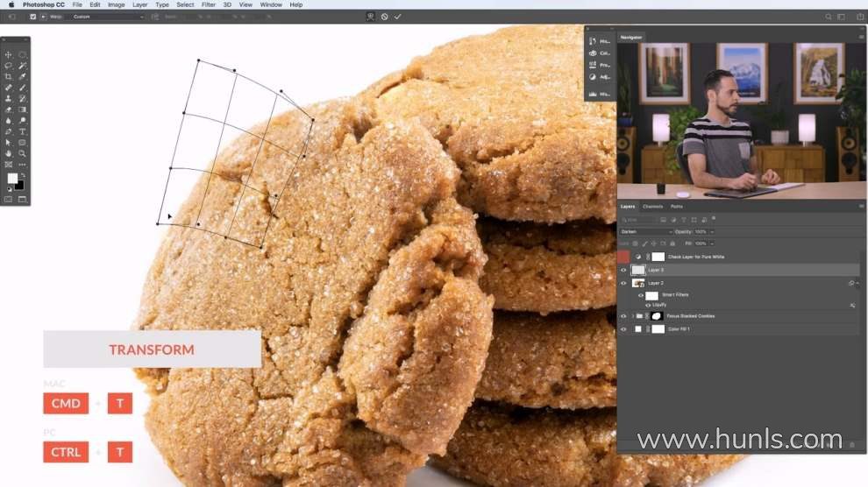Toggle the layer filter on/off switch

(x=714, y=218)
